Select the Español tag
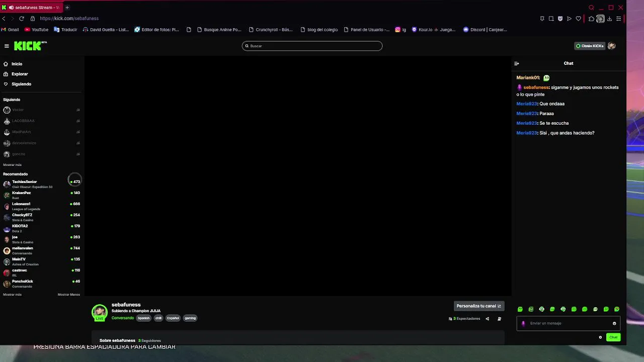This screenshot has width=644, height=362. [x=173, y=318]
